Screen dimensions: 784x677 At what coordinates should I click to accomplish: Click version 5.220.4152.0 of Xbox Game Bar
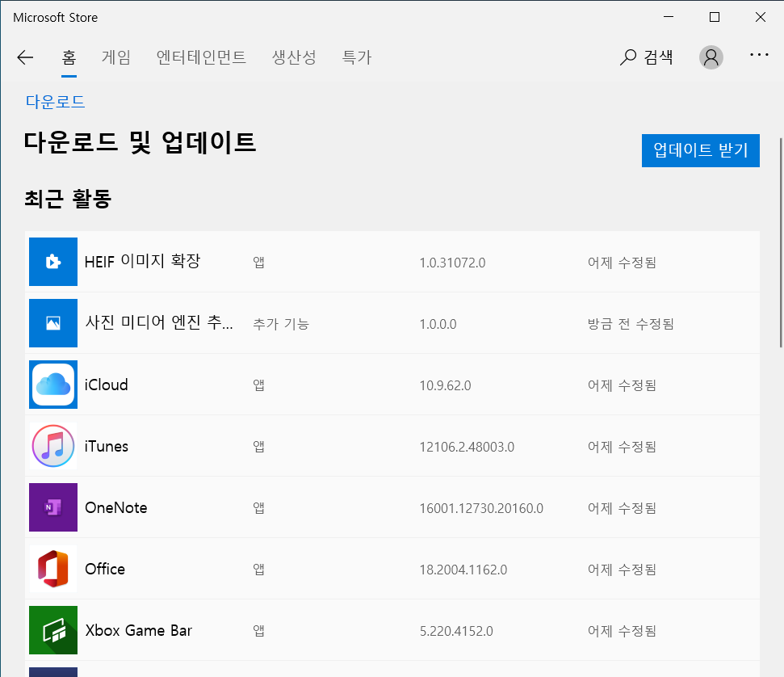pyautogui.click(x=456, y=631)
